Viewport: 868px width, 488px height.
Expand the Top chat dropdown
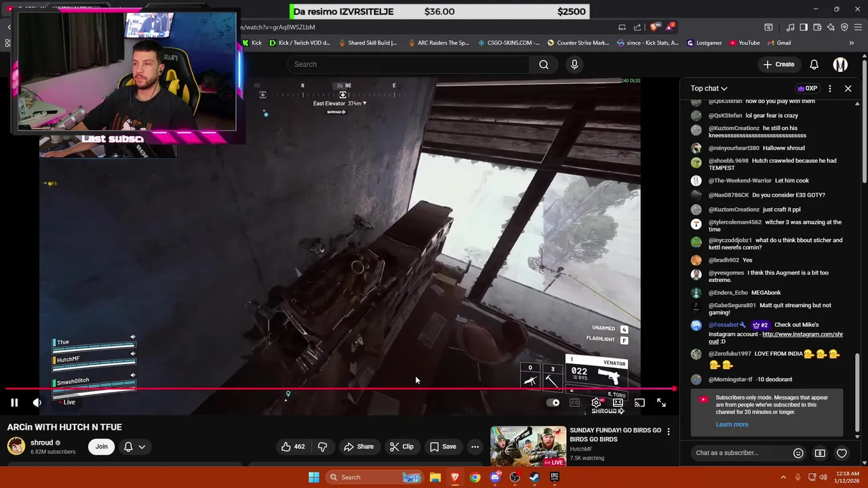click(x=709, y=88)
